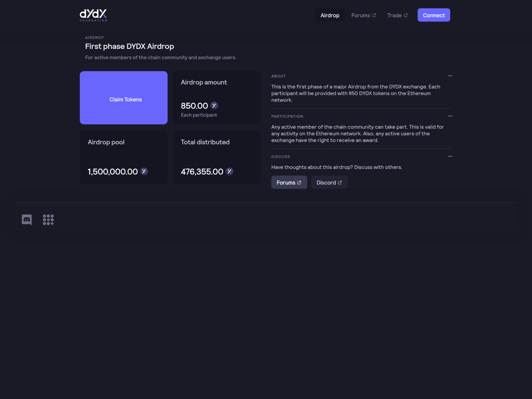
Task: Click external link icon in Discord button
Action: tap(340, 183)
